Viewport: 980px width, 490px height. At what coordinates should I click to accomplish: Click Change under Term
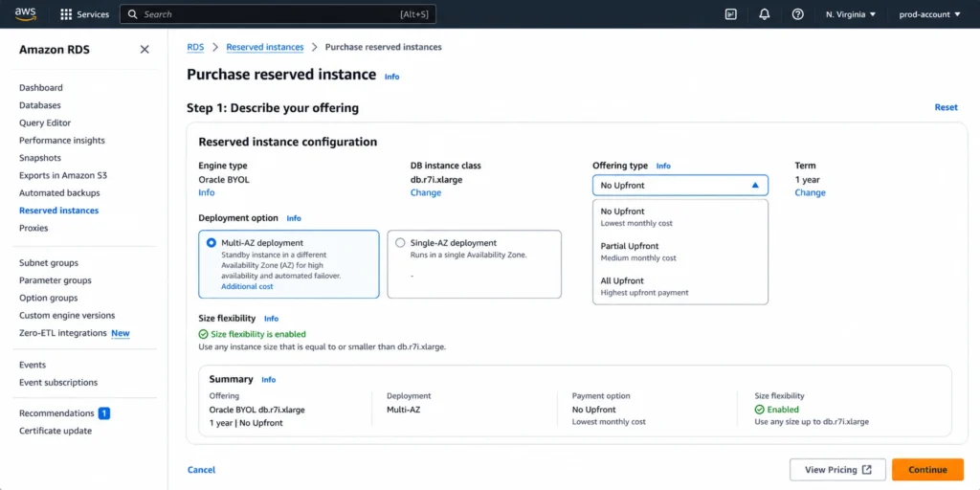[810, 192]
